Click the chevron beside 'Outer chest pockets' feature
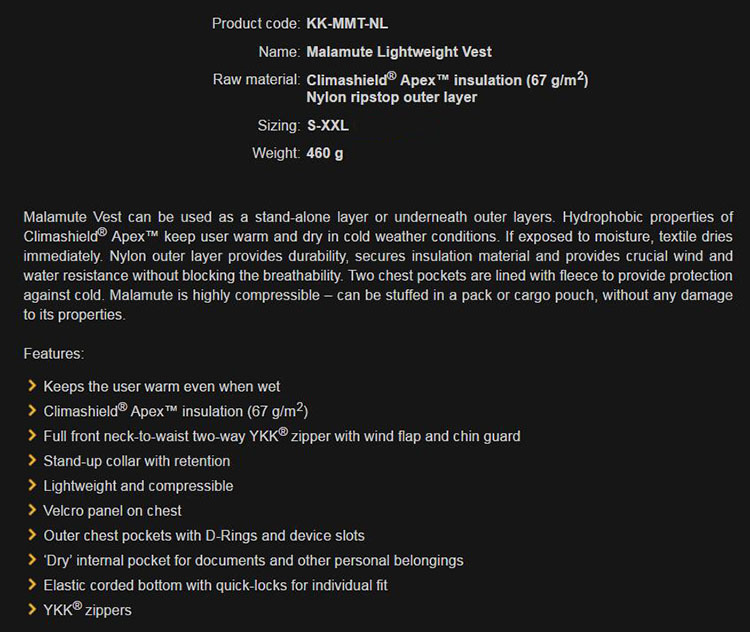Viewport: 750px width, 632px height. 32,535
